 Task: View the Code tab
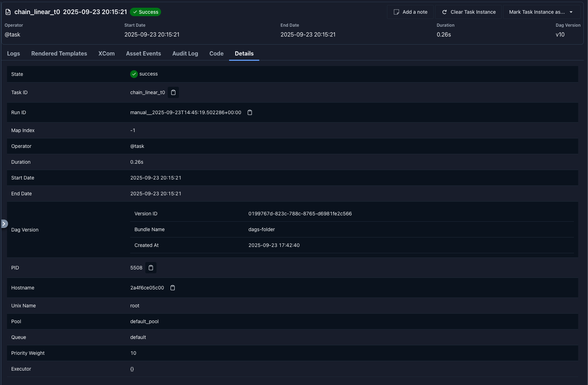tap(216, 53)
